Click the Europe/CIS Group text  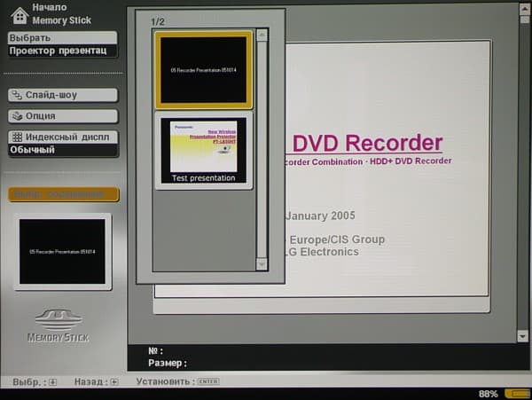click(x=337, y=239)
